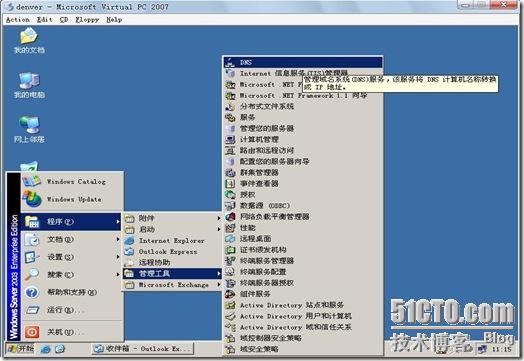
Task: Click the 服务 gear icon
Action: pyautogui.click(x=230, y=117)
